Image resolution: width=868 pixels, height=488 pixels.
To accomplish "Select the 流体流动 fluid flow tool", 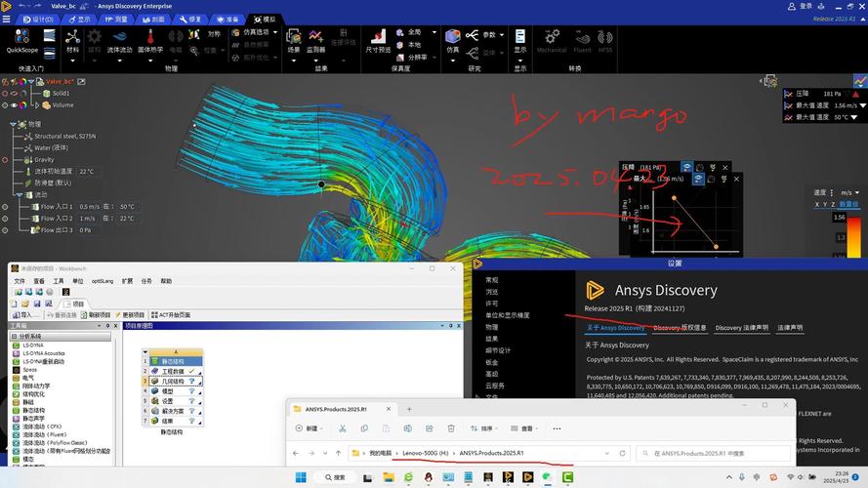I will tap(119, 41).
